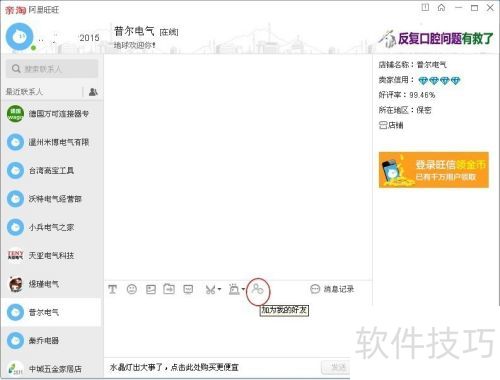Click the 好评率 99.46% text
This screenshot has height=380, width=500.
407,95
